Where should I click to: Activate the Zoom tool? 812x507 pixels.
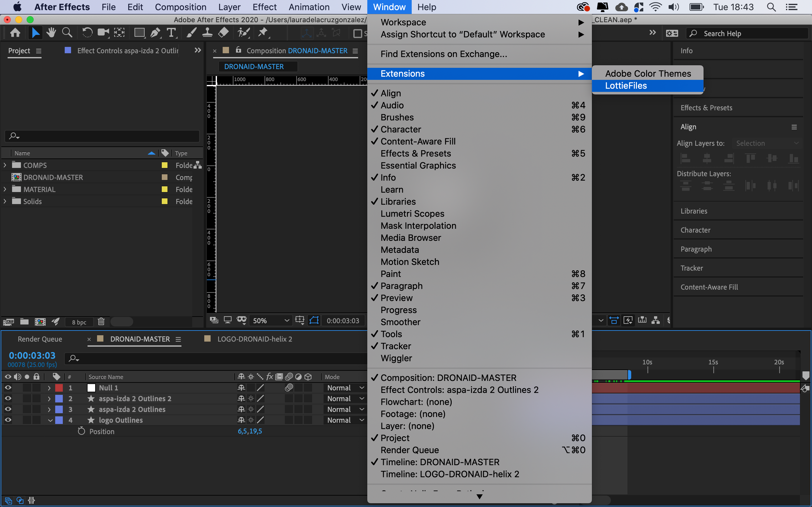[67, 33]
